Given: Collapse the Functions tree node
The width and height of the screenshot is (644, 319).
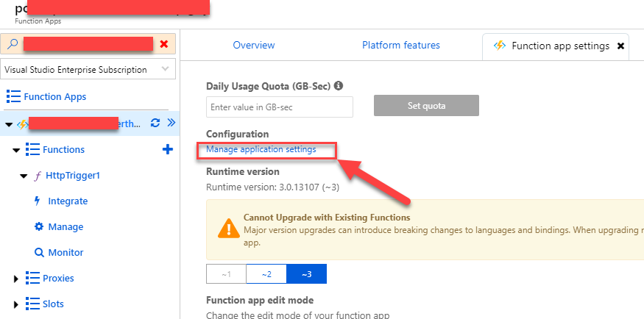Looking at the screenshot, I should 16,150.
